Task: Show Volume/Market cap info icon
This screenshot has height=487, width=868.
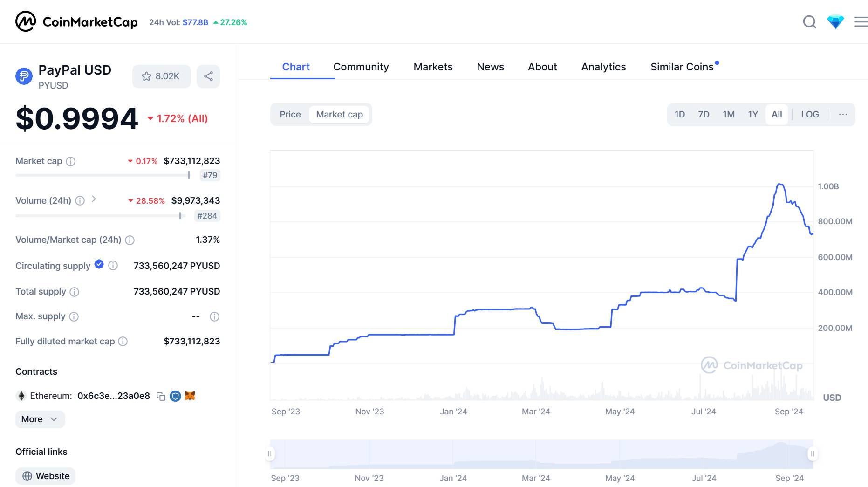Action: tap(130, 240)
